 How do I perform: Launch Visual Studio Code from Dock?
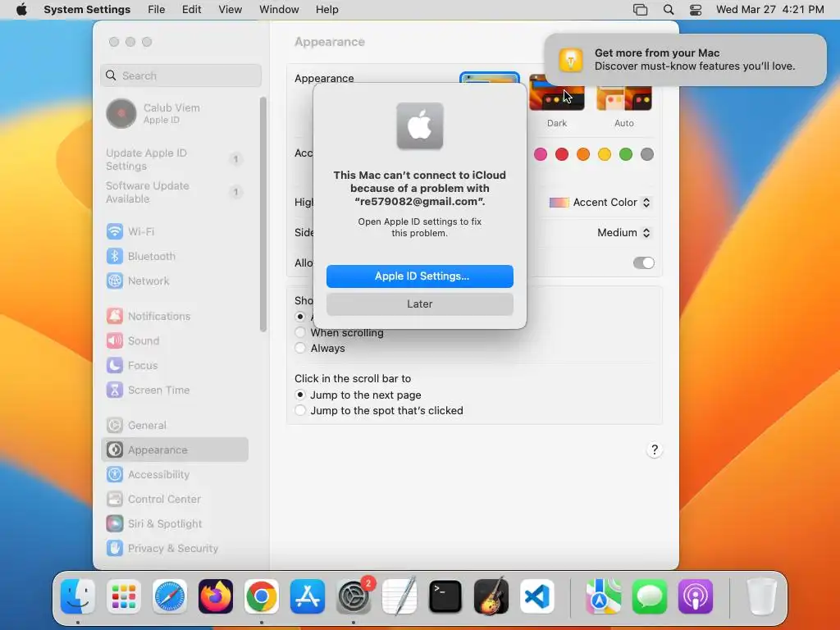537,596
